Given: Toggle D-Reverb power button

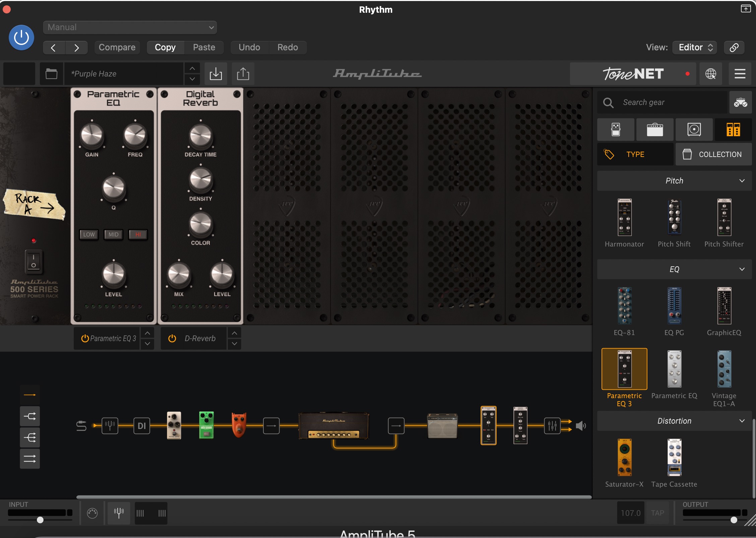Looking at the screenshot, I should [172, 338].
